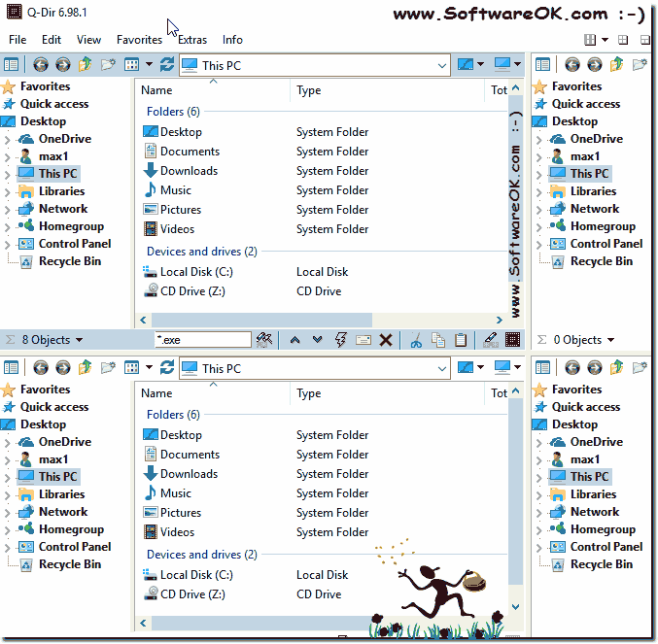Image resolution: width=658 pixels, height=644 pixels.
Task: Select Local Disk (C:) in upper-left pane
Action: tap(196, 272)
